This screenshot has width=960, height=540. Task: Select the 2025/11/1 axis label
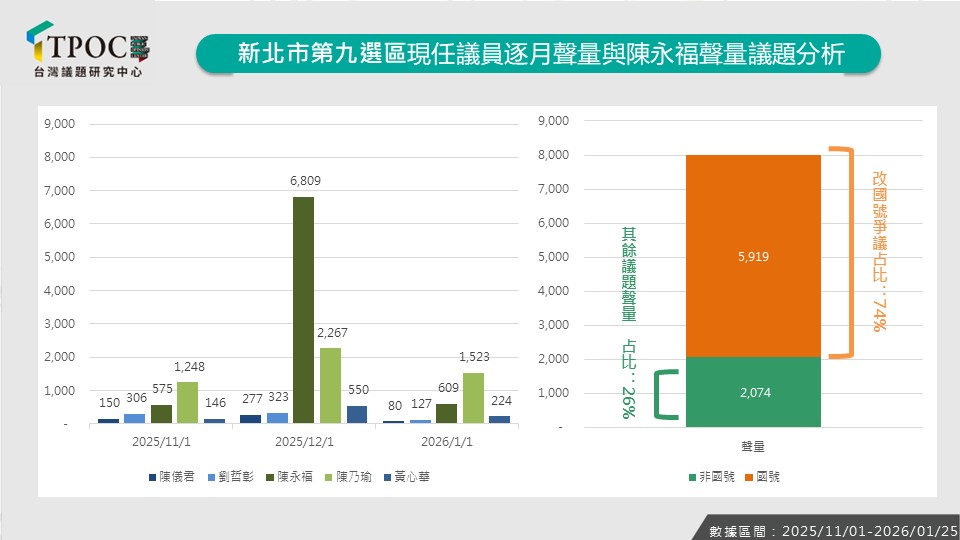(x=160, y=441)
